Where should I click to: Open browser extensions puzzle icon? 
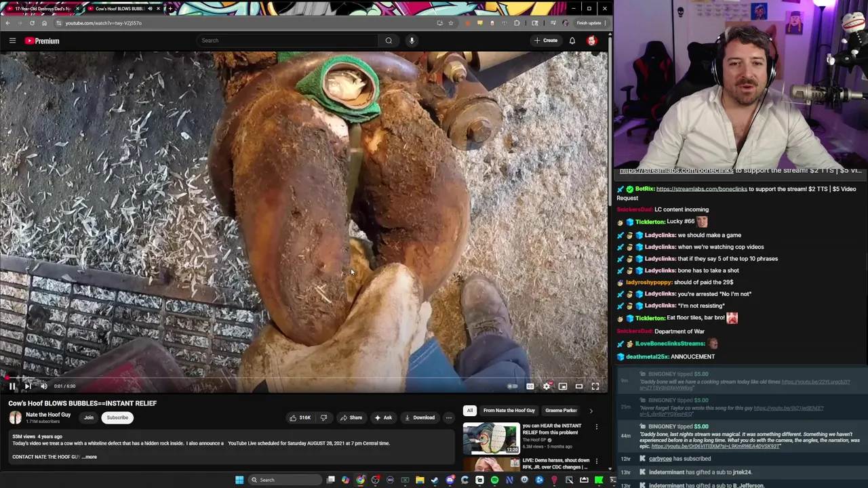pyautogui.click(x=517, y=23)
